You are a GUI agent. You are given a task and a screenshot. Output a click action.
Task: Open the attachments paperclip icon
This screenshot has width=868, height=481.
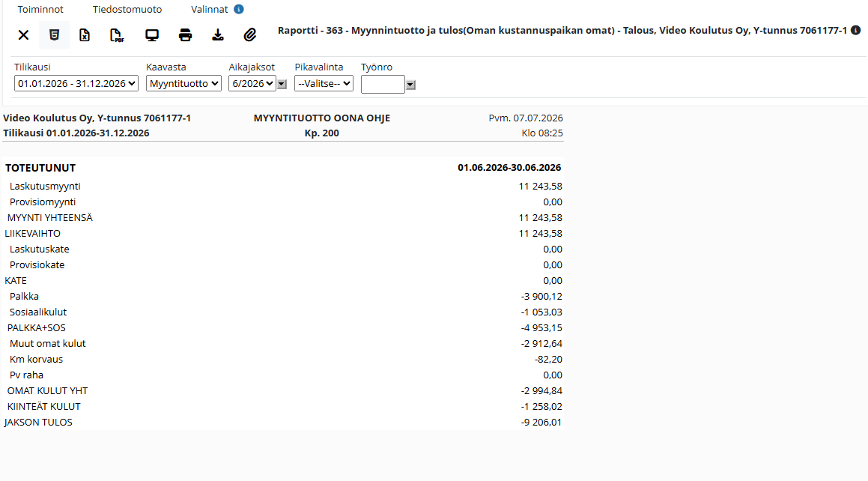click(x=249, y=35)
